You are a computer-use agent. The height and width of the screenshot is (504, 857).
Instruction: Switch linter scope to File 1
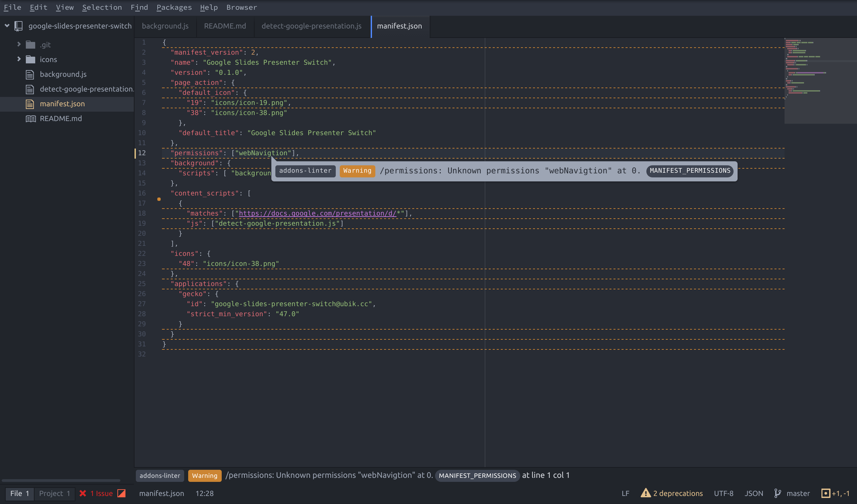point(20,494)
